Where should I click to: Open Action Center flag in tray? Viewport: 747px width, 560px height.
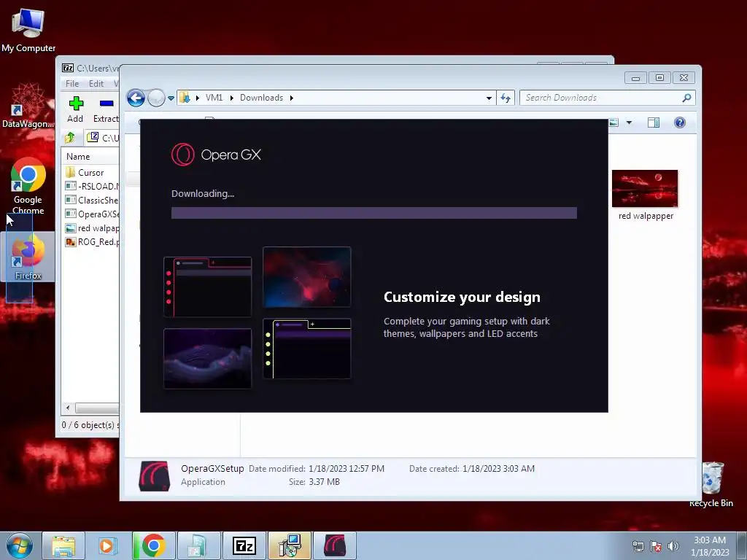tap(656, 546)
